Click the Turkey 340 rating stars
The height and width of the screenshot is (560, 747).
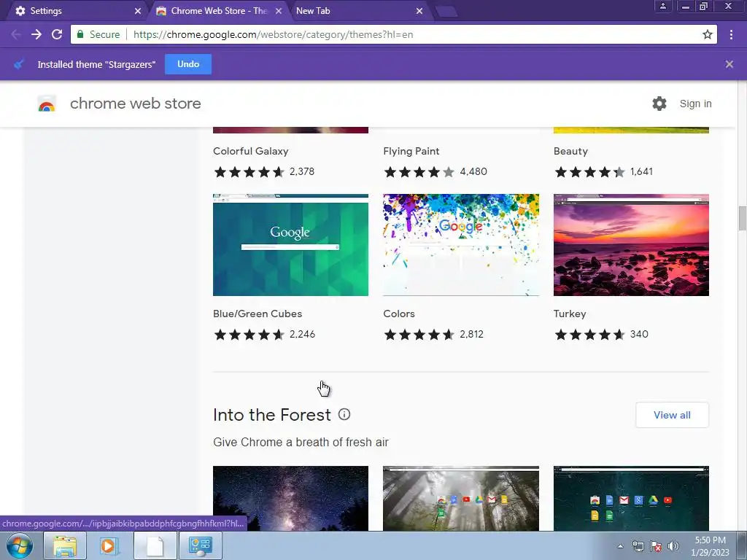589,334
